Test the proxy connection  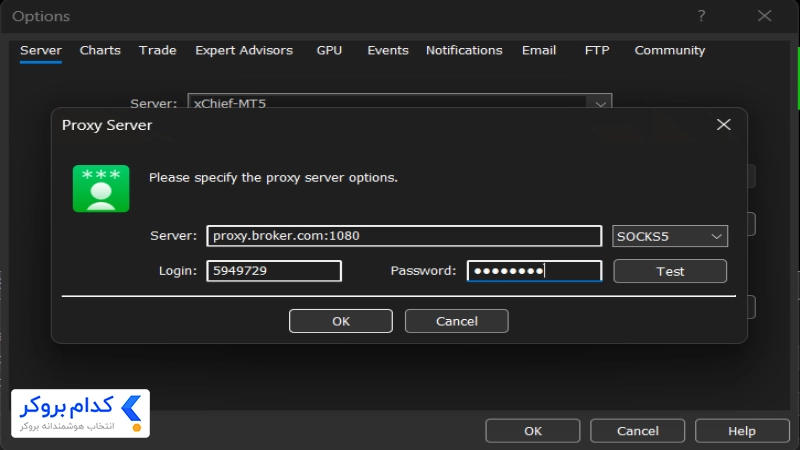coord(670,271)
